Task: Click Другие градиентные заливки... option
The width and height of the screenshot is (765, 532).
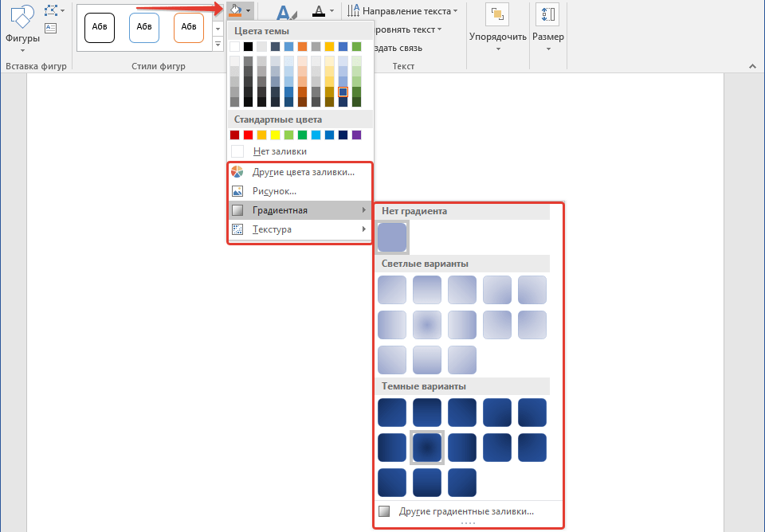Action: tap(466, 512)
